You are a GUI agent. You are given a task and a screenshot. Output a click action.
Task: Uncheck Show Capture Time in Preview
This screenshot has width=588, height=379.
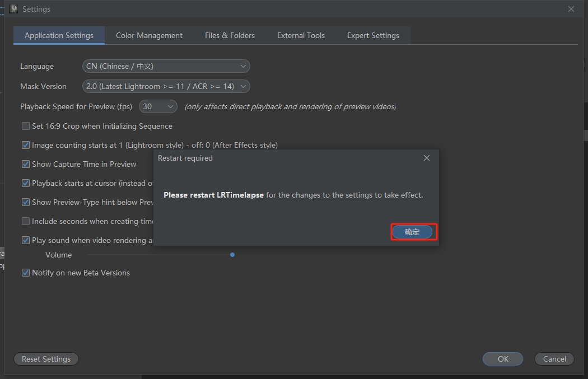point(26,164)
